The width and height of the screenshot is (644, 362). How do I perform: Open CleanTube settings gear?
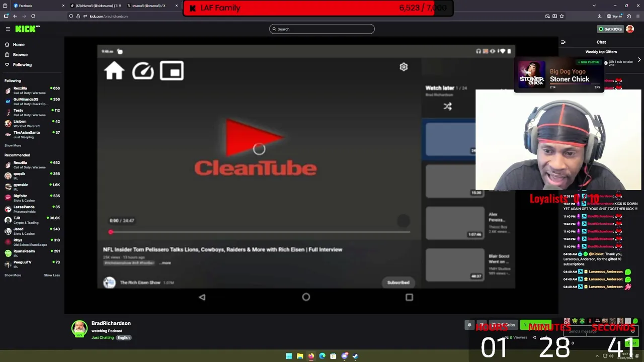coord(404,67)
